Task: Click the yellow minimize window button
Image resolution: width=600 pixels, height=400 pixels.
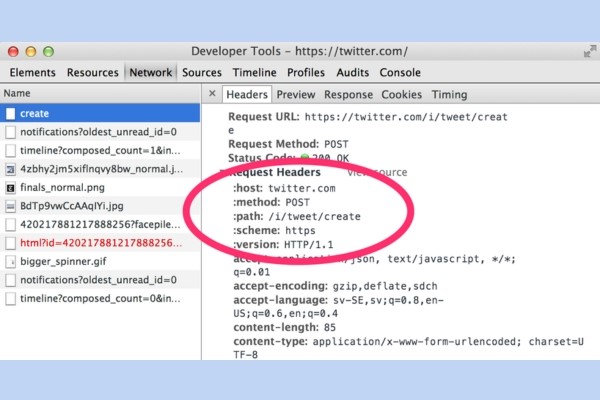Action: (x=31, y=51)
